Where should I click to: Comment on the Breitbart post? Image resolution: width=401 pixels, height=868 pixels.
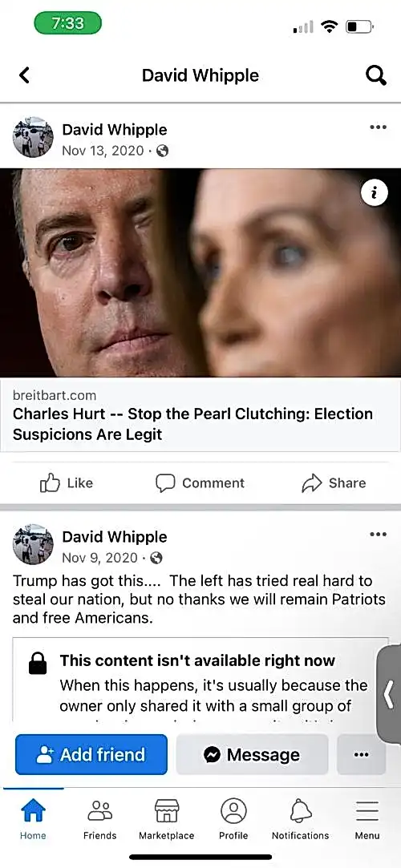[x=200, y=483]
